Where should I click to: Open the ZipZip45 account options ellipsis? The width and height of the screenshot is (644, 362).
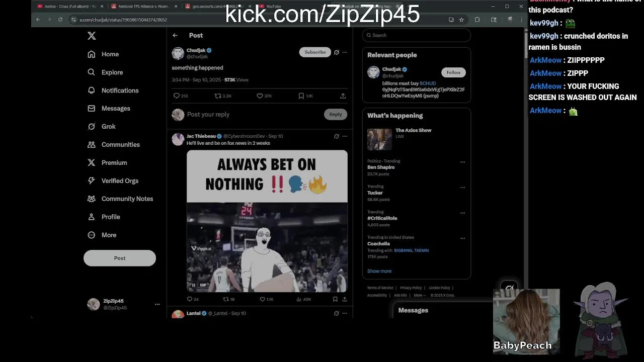click(157, 304)
